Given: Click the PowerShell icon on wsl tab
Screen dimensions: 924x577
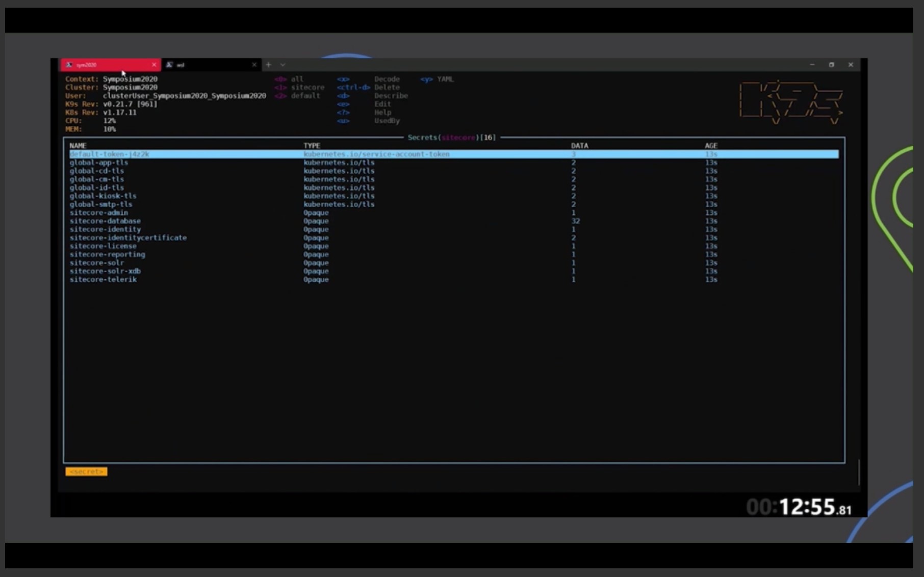Looking at the screenshot, I should (169, 65).
